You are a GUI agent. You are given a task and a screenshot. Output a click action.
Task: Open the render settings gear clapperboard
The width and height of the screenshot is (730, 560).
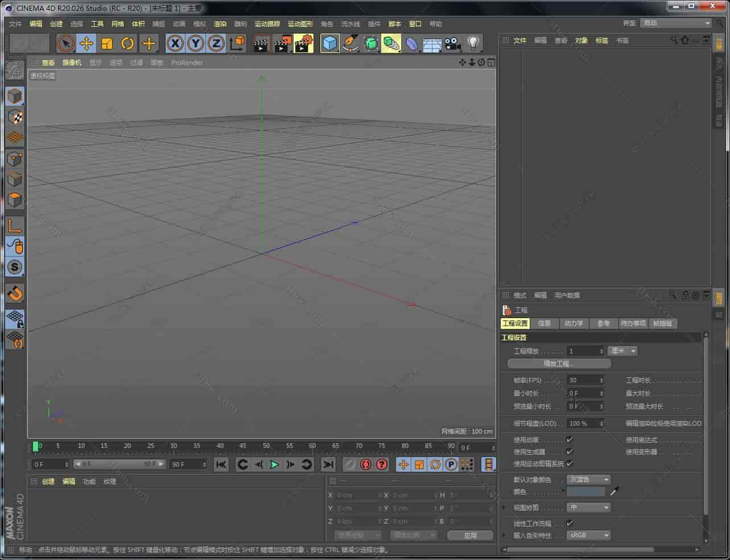pyautogui.click(x=304, y=43)
